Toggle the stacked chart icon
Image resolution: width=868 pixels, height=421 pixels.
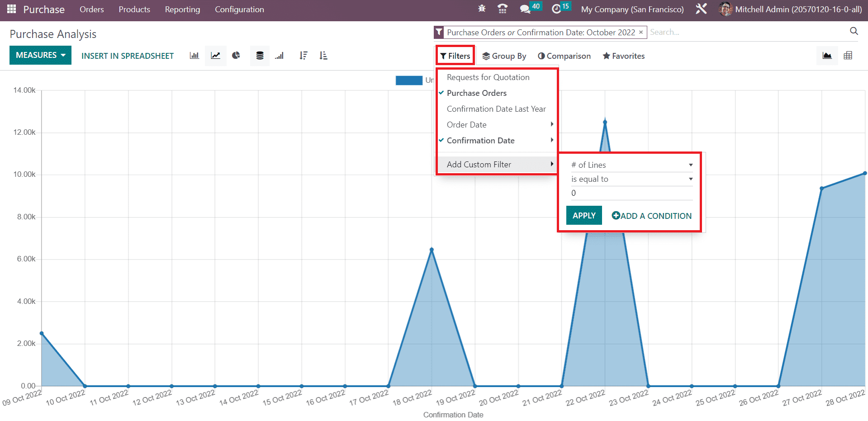click(260, 56)
